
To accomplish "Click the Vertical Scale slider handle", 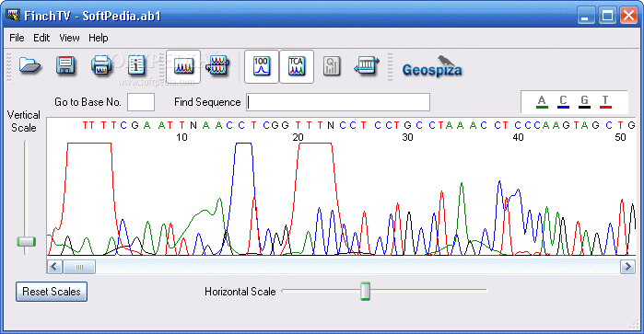I will [26, 241].
